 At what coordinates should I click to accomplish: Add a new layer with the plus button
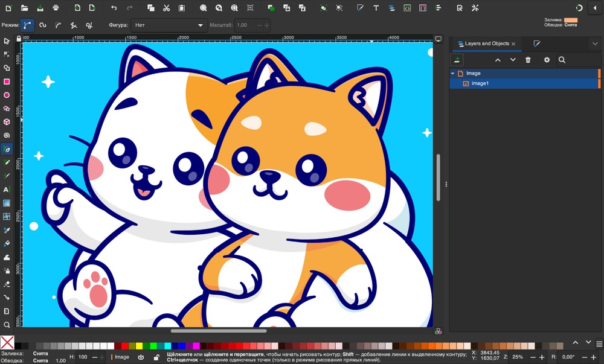point(457,60)
